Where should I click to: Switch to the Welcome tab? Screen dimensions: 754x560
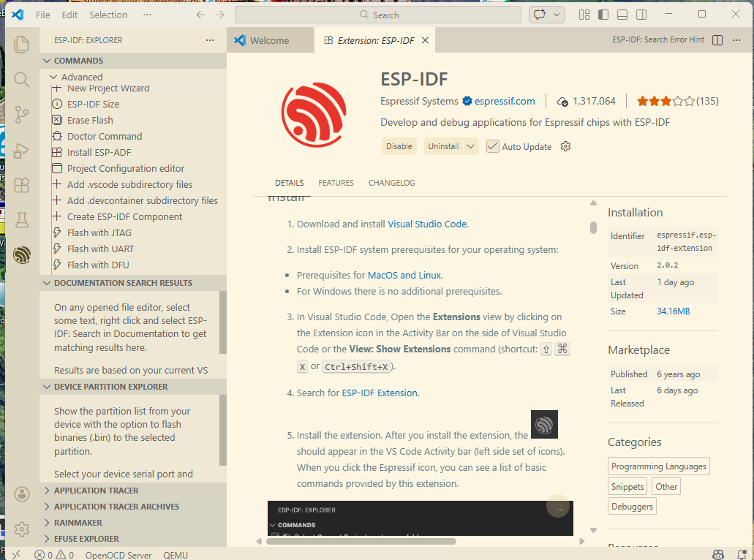pyautogui.click(x=270, y=40)
